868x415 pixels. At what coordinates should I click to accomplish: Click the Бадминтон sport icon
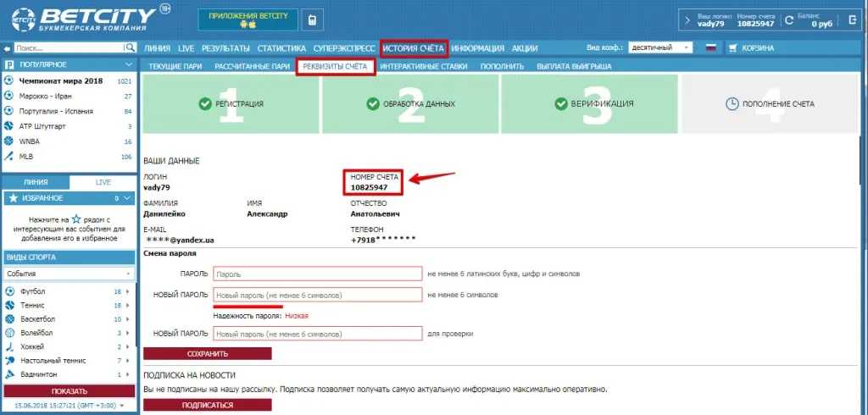pyautogui.click(x=9, y=374)
